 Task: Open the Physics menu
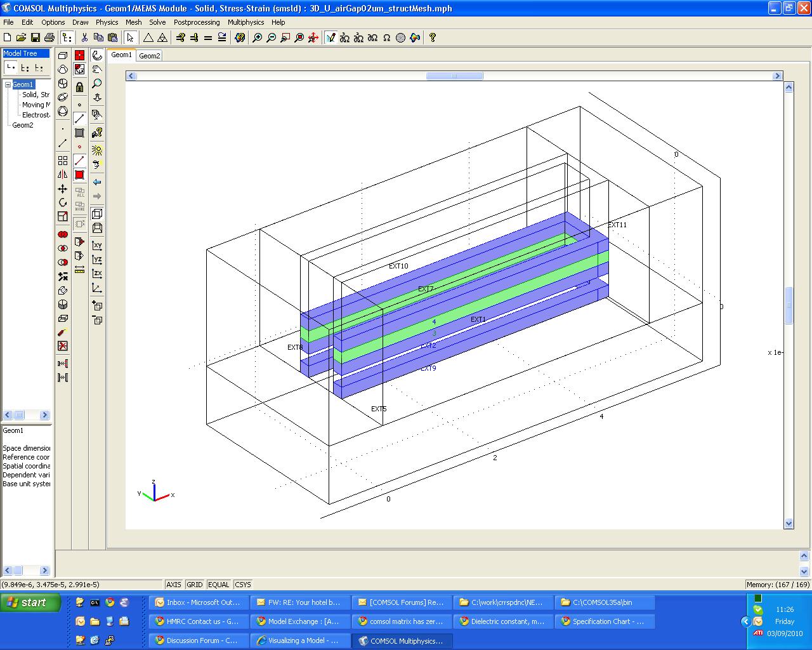[x=107, y=22]
